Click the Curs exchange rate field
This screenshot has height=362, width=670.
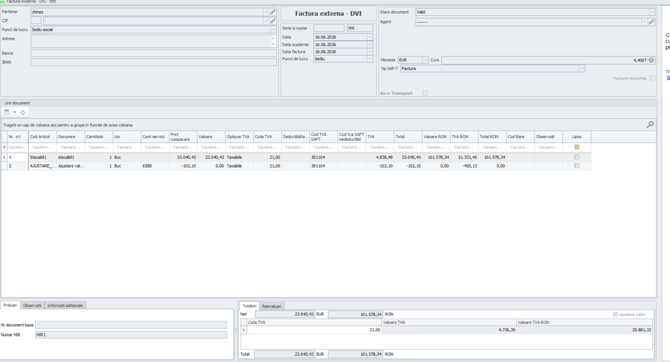tap(544, 60)
